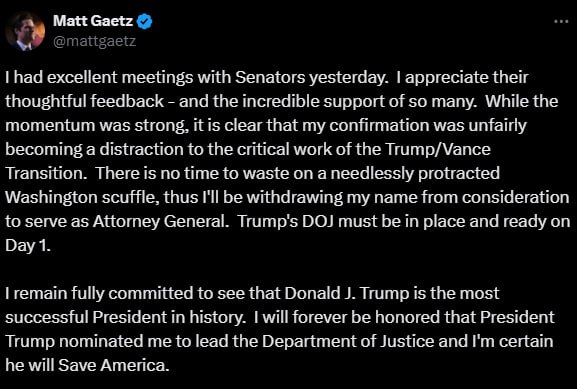
Task: Click 'successful President in history' text
Action: click(x=125, y=317)
